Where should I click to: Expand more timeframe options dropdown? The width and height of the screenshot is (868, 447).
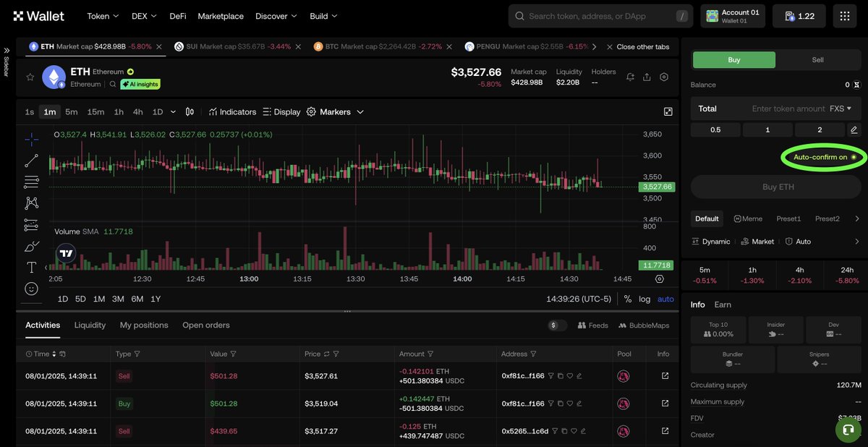(174, 112)
